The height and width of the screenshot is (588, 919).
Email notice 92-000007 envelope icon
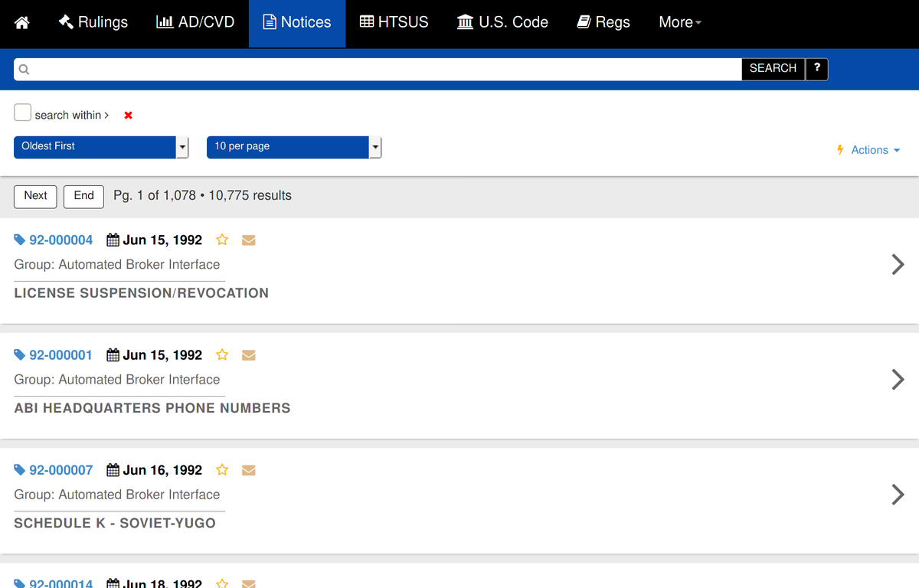coord(248,470)
